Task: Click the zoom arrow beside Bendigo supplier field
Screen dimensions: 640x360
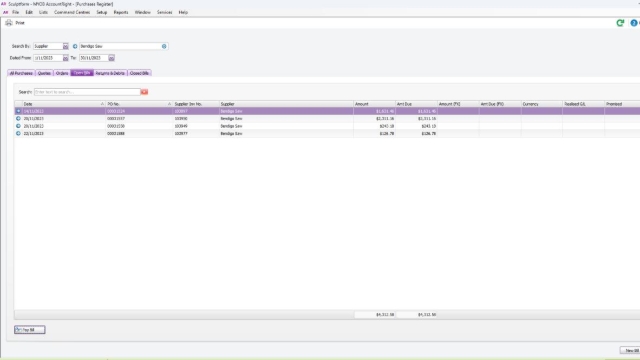Action: pyautogui.click(x=75, y=46)
